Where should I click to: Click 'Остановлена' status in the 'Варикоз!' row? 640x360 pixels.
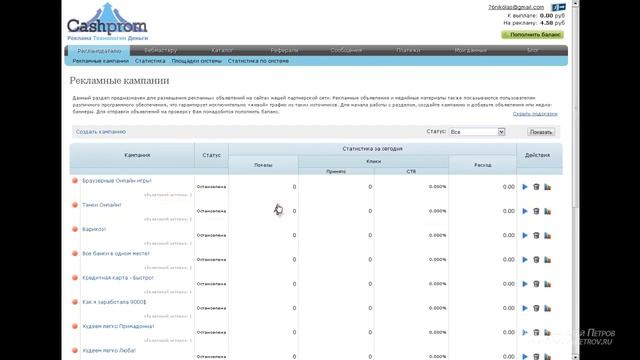click(211, 236)
